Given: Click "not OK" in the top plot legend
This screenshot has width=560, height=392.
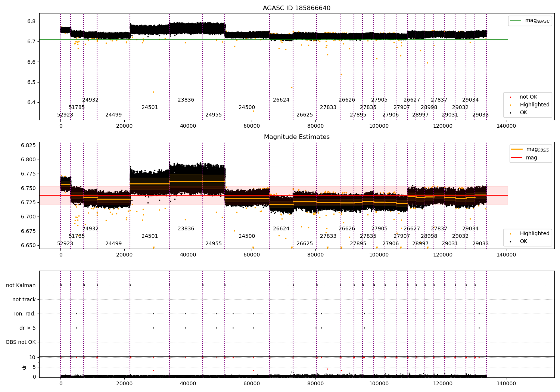Looking at the screenshot, I should [x=528, y=97].
